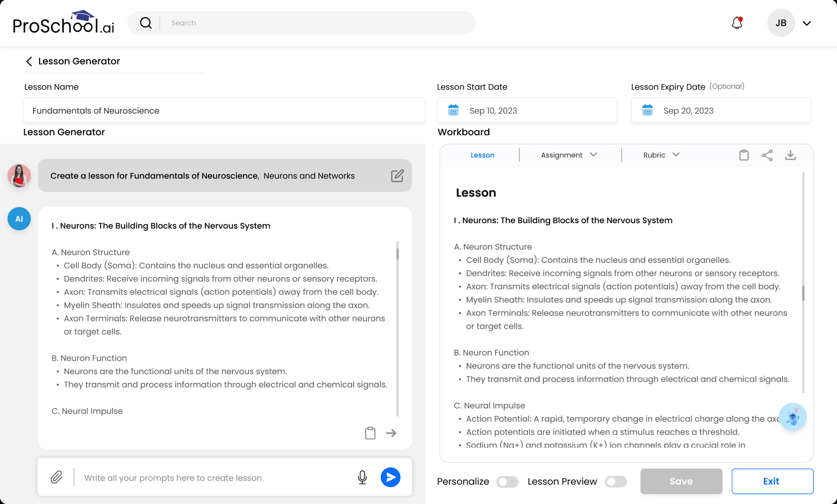Click the Save button

click(681, 481)
